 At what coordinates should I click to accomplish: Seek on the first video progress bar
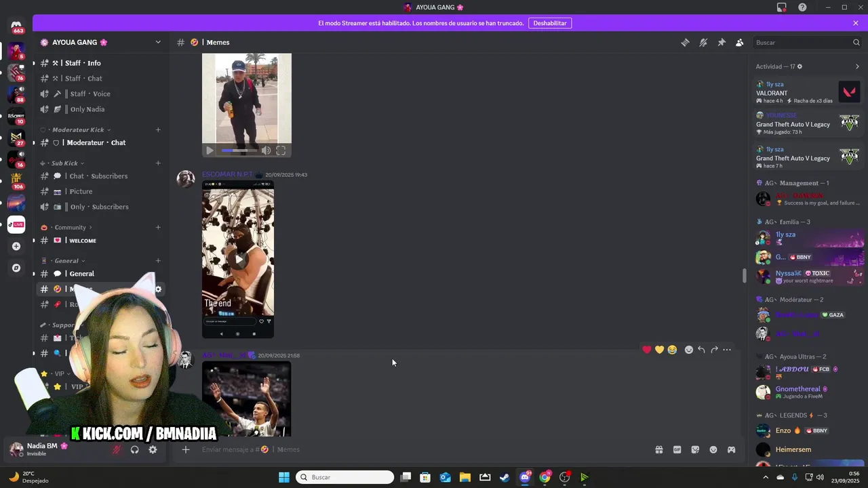(239, 150)
